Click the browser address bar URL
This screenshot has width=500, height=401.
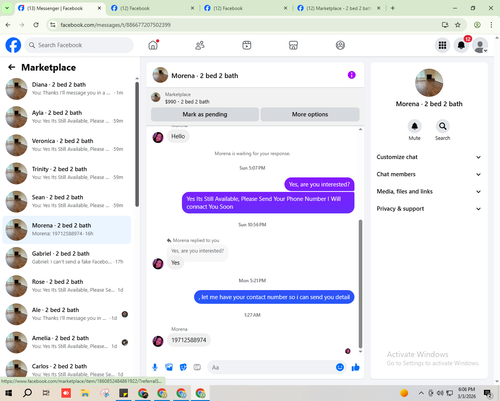tap(115, 25)
